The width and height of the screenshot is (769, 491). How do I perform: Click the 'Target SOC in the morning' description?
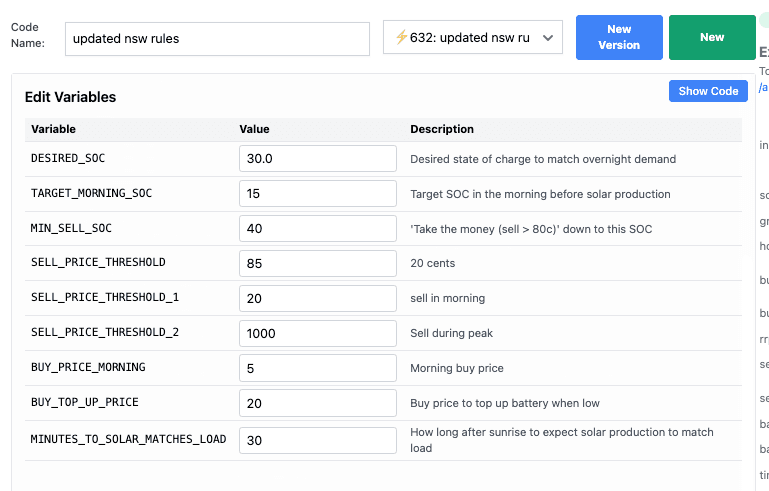point(540,194)
